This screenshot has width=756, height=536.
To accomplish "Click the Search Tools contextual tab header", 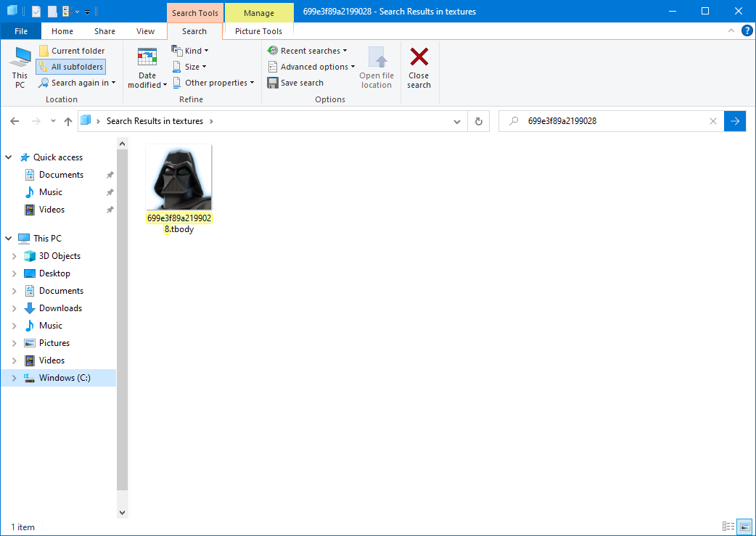I will point(195,13).
